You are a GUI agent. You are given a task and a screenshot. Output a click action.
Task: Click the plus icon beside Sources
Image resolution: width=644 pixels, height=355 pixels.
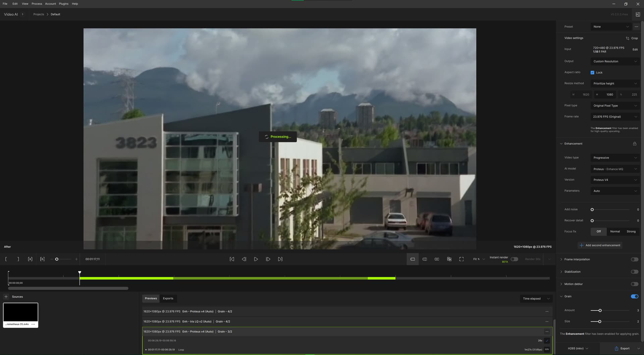tap(6, 297)
